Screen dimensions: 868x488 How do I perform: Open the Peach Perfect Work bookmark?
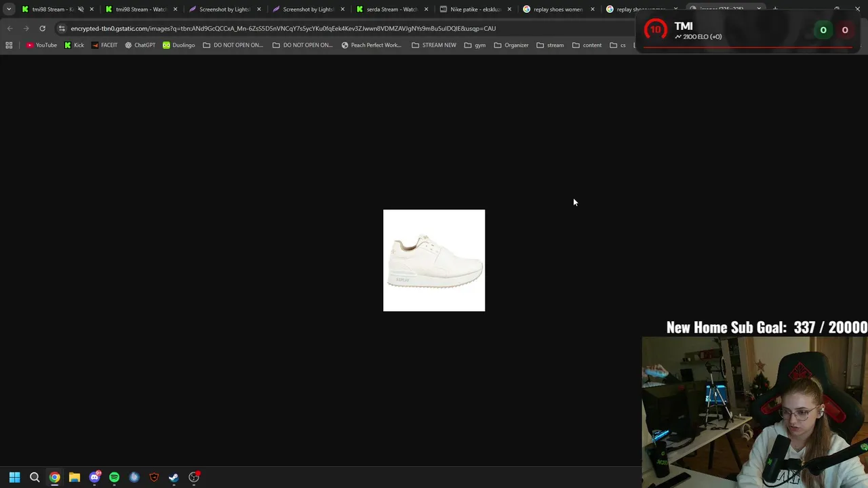click(371, 45)
